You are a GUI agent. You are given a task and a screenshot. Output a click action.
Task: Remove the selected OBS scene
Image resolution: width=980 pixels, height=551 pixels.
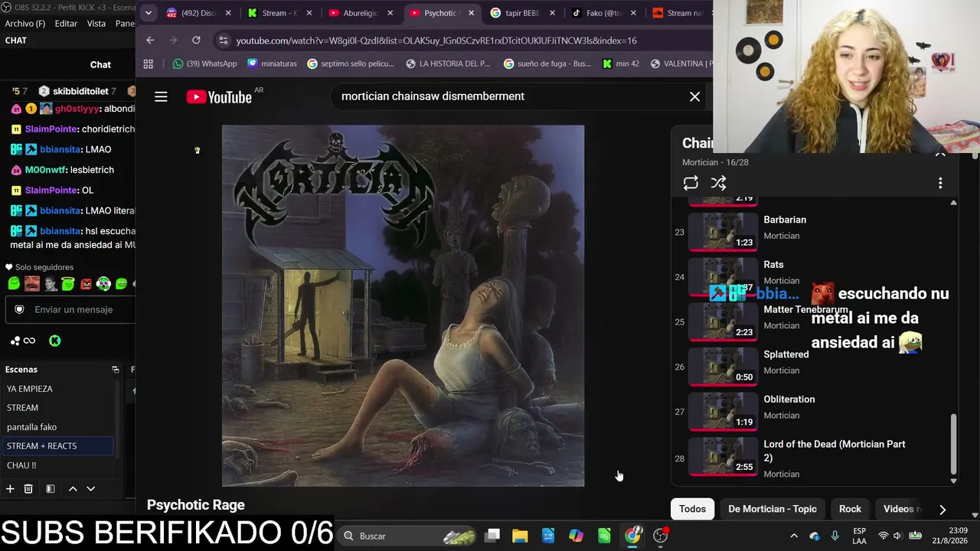coord(28,489)
